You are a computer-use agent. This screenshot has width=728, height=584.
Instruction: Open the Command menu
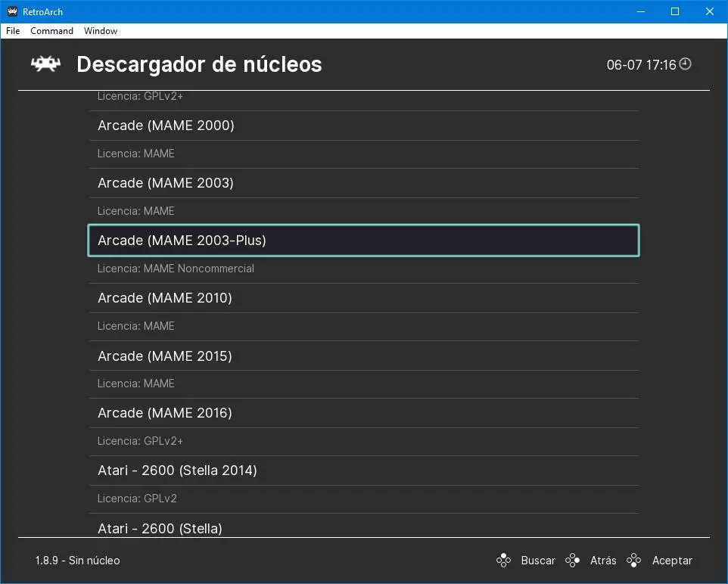coord(51,31)
